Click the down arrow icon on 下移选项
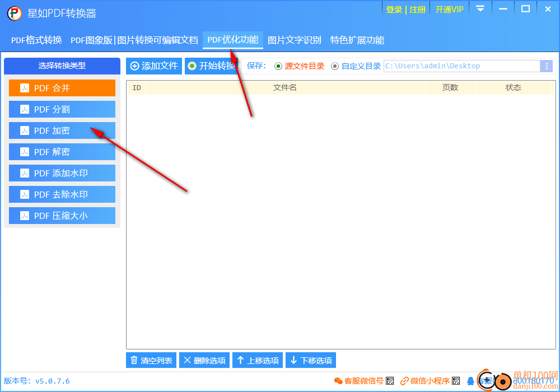560x392 pixels. pyautogui.click(x=293, y=360)
